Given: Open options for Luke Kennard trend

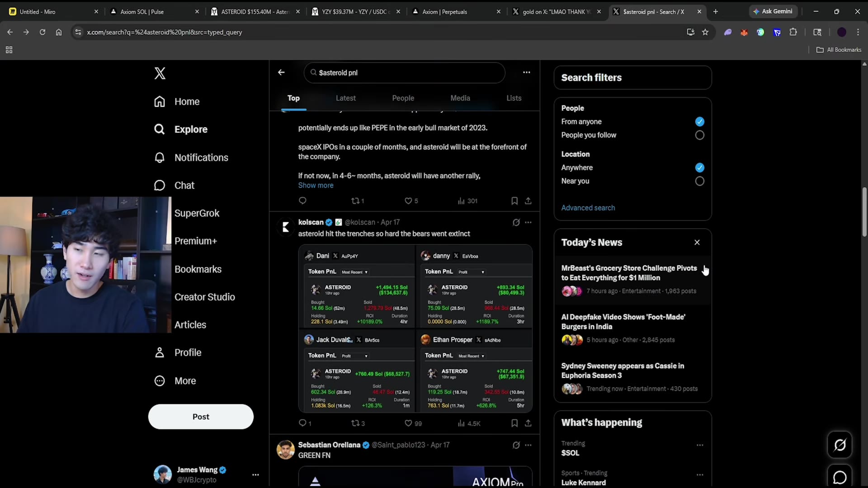Looking at the screenshot, I should point(700,475).
